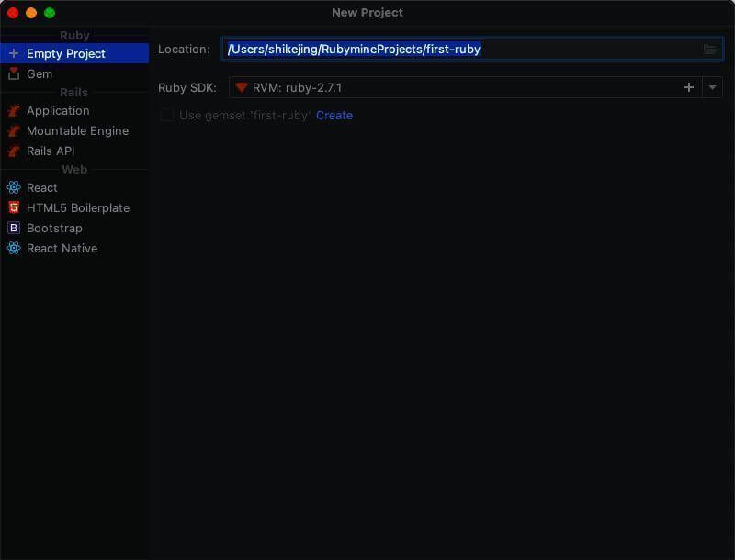This screenshot has height=560, width=735.
Task: Toggle the Use gemset 'first-ruby' checkbox
Action: click(x=167, y=115)
